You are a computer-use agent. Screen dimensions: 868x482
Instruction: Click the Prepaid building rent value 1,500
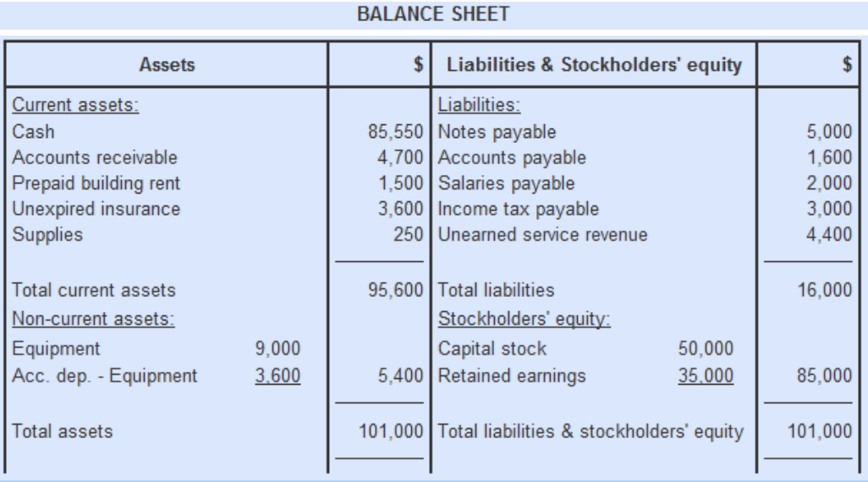(x=400, y=183)
